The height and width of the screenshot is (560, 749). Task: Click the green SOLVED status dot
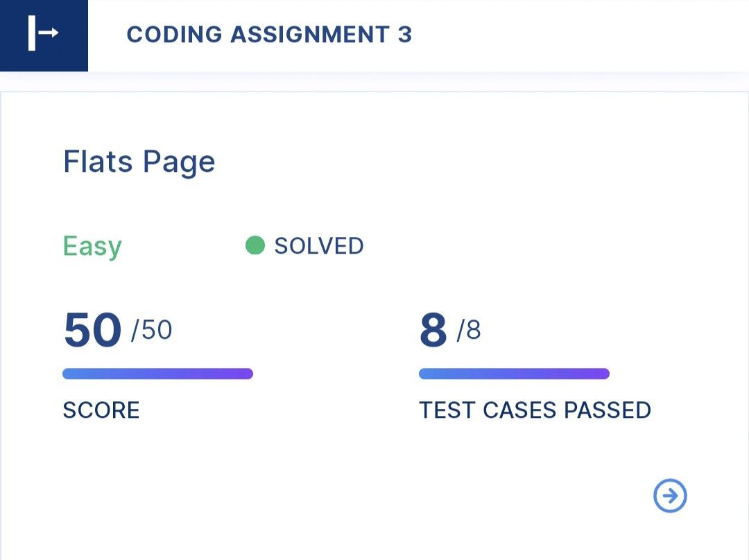point(255,245)
